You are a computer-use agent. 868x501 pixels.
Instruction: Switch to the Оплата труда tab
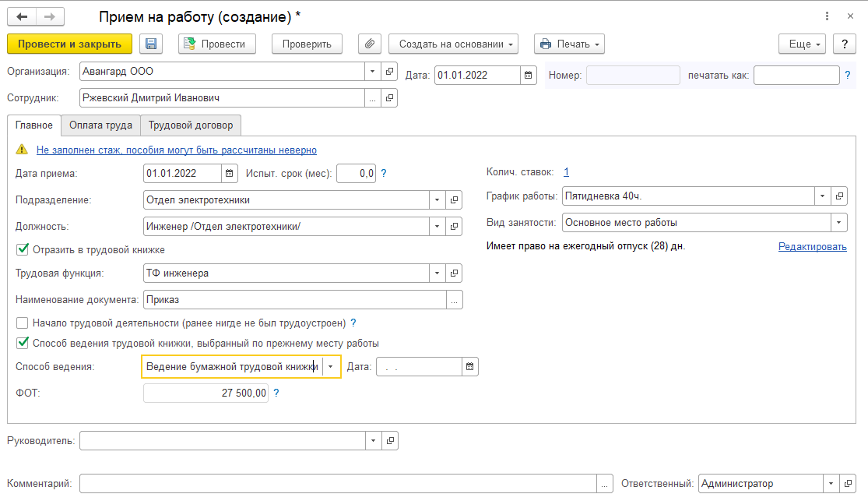[100, 125]
